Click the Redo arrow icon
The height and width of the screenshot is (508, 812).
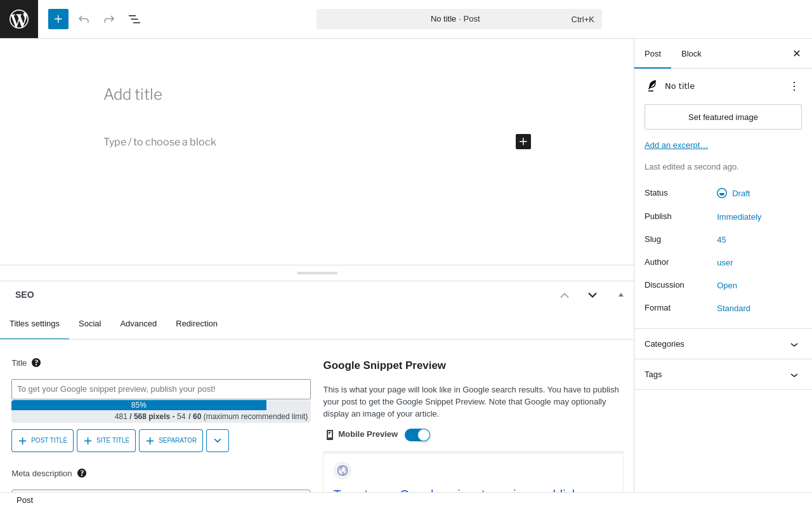tap(109, 19)
